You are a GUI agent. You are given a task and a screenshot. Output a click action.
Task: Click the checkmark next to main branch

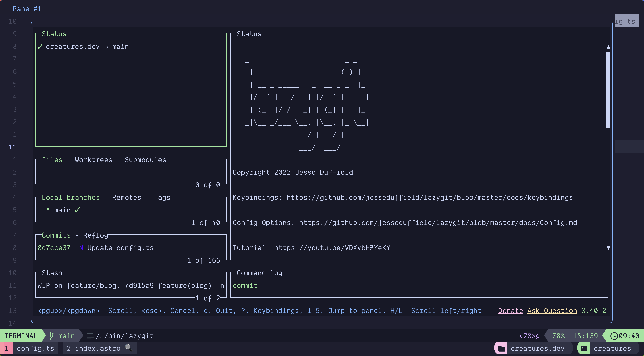pos(77,210)
